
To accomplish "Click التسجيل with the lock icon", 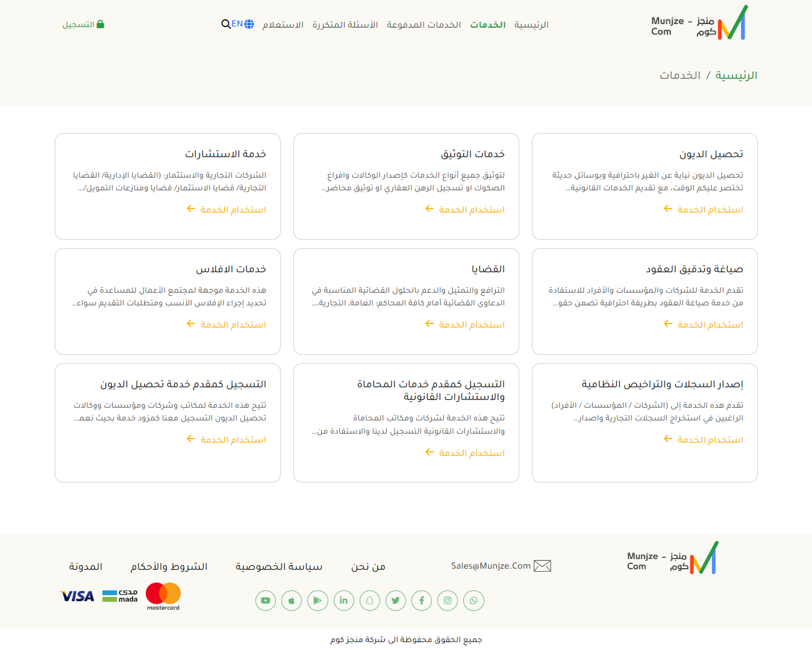I will 84,25.
